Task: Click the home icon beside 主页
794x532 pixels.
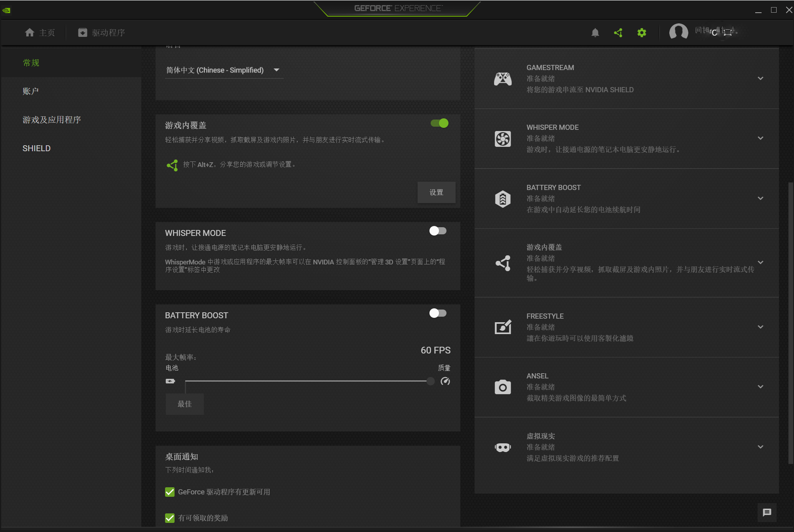Action: pyautogui.click(x=30, y=32)
